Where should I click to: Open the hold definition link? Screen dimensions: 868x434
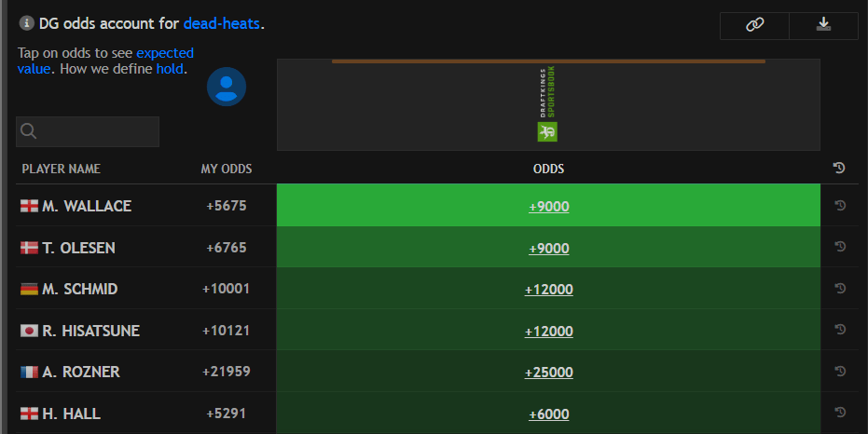[170, 68]
